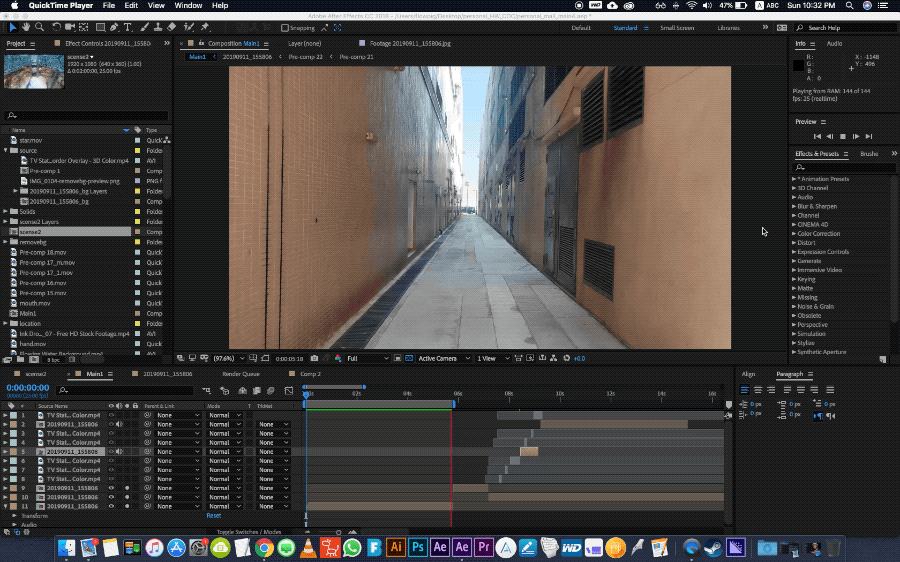Open the Full resolution dropdown
Viewport: 900px width, 562px height.
pyautogui.click(x=367, y=358)
